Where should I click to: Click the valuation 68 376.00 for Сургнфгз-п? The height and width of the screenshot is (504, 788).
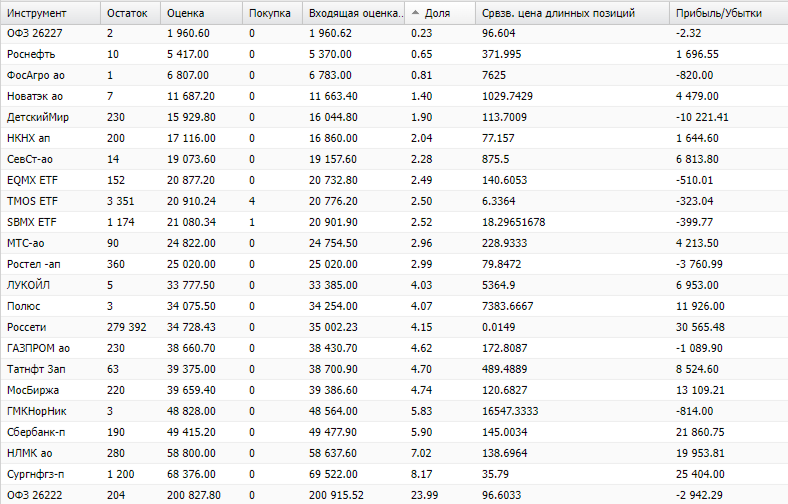191,474
